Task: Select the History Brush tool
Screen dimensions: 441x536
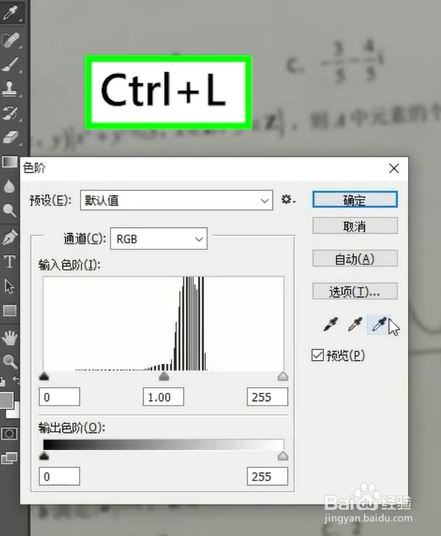Action: coord(10,113)
